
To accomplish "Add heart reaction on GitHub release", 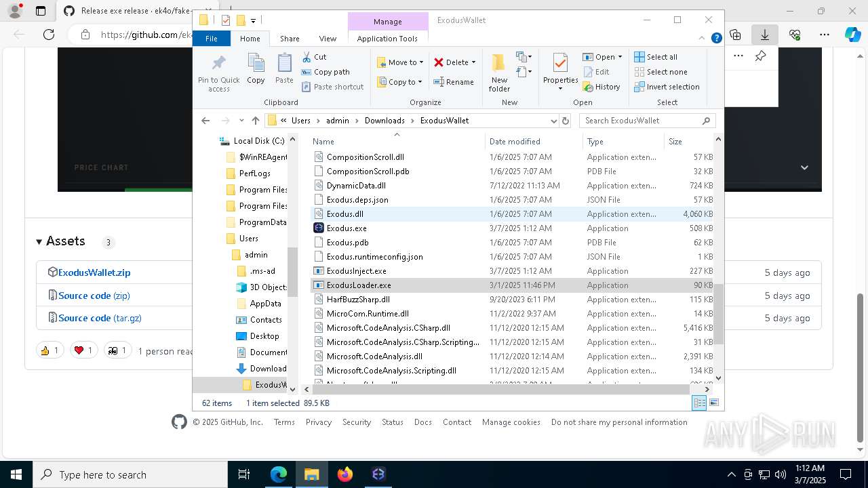I will click(84, 350).
